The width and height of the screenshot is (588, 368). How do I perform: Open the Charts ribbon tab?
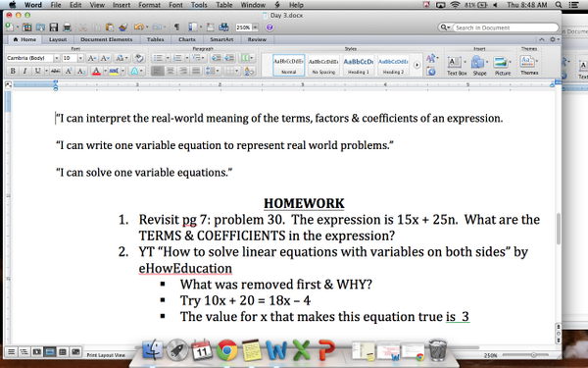[x=187, y=39]
